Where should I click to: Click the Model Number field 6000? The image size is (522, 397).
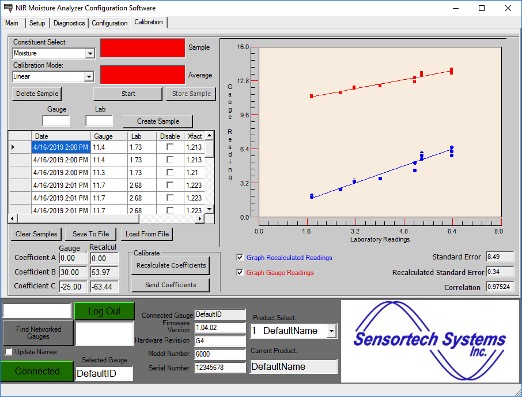pos(220,354)
